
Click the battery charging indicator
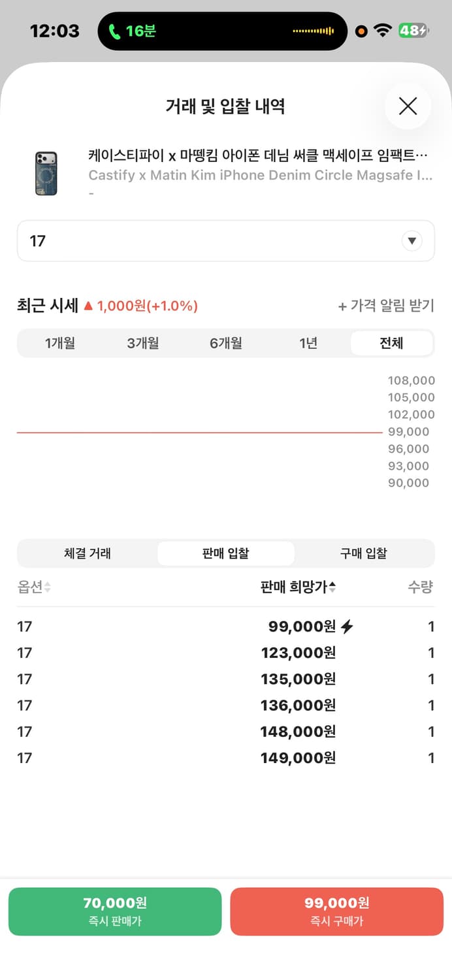(x=414, y=29)
